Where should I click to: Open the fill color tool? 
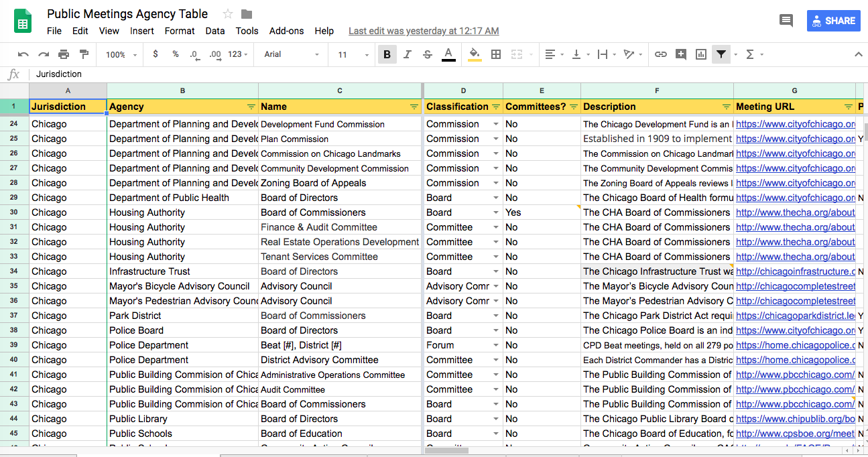[474, 54]
